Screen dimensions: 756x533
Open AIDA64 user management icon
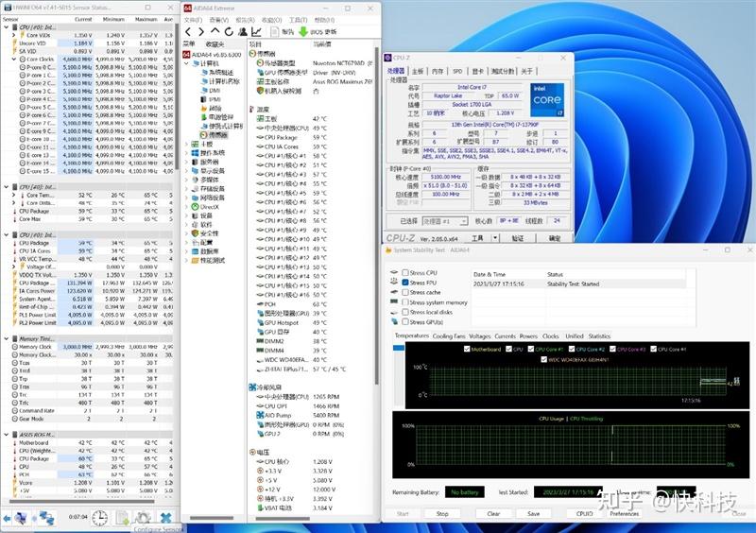click(x=243, y=32)
